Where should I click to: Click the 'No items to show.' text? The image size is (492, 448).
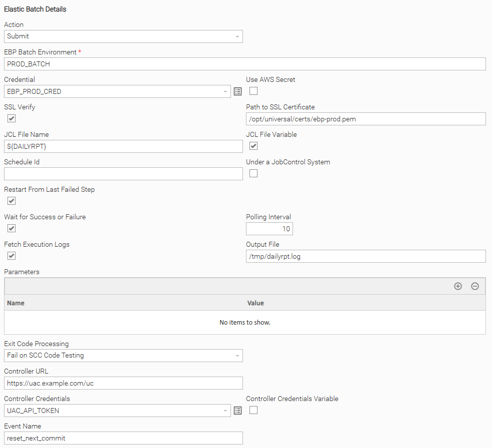tap(244, 322)
